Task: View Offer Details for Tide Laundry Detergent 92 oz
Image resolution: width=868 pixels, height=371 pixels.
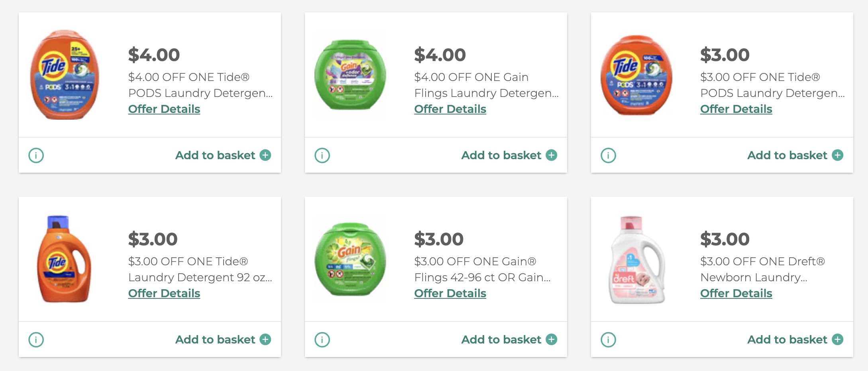Action: tap(164, 293)
